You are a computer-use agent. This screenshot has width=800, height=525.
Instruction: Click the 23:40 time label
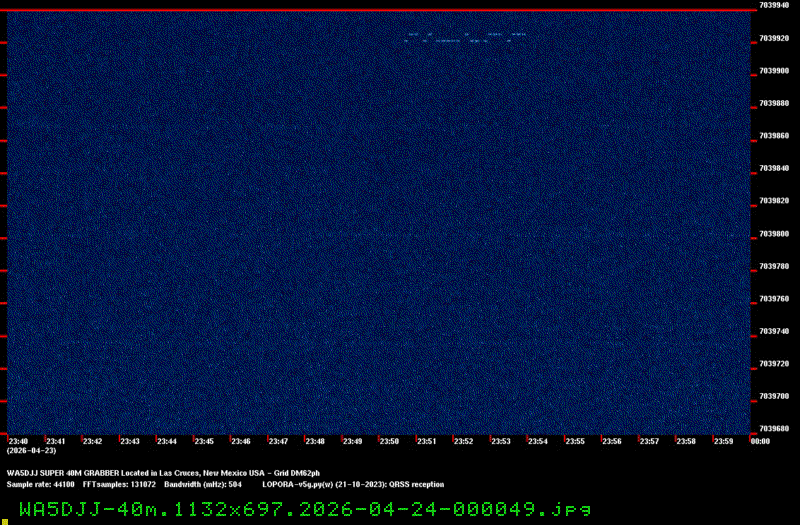(x=18, y=441)
